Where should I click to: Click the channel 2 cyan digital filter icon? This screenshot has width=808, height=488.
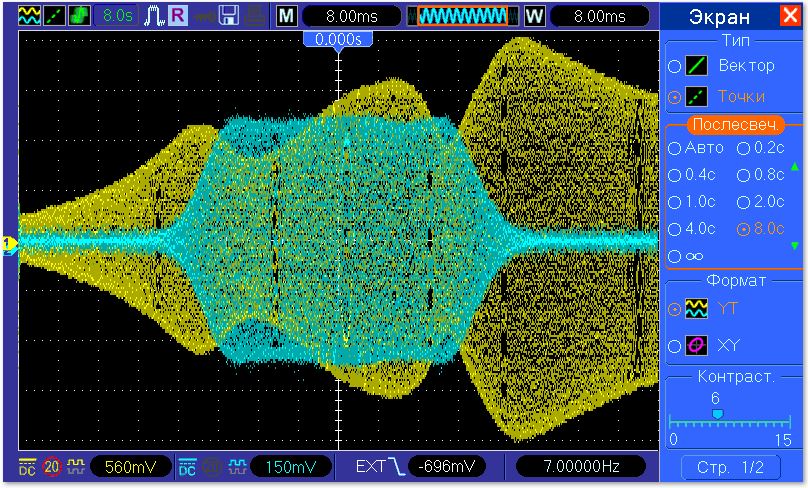[x=237, y=467]
